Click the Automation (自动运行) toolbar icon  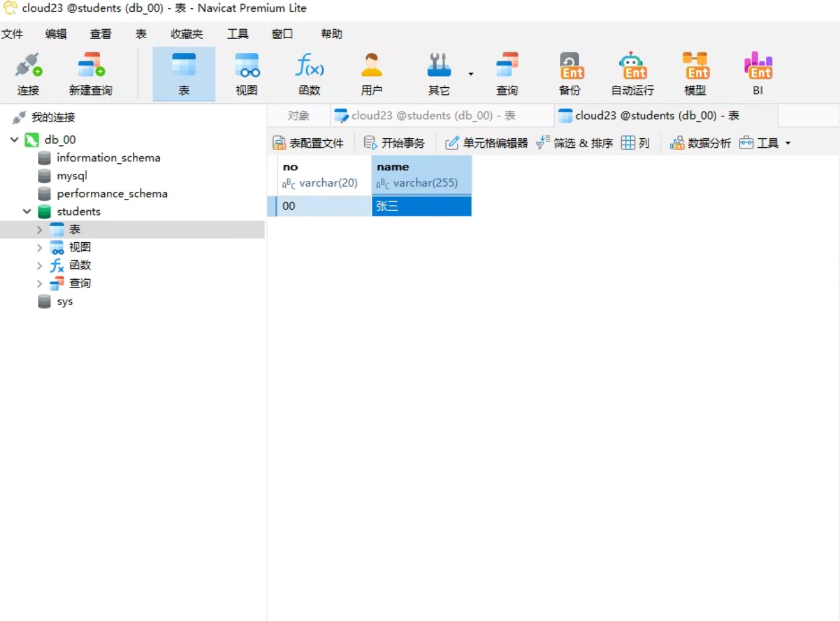coord(632,74)
